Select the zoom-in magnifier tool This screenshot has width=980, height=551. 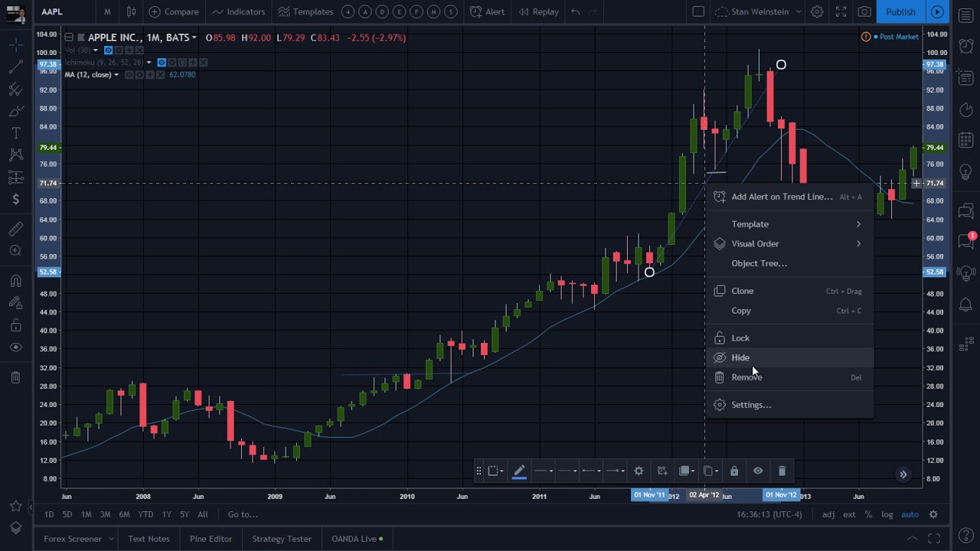[15, 251]
